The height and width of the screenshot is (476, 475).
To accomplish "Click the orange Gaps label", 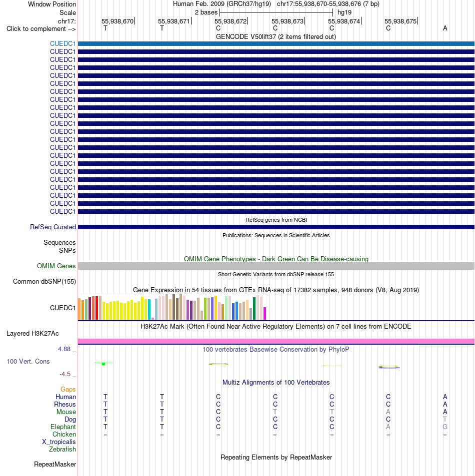I will click(x=68, y=389).
